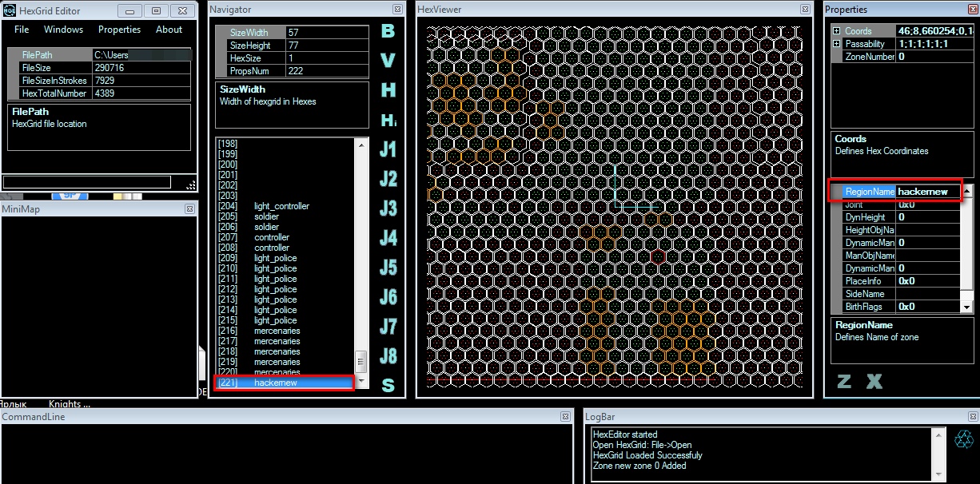
Task: Click the B icon in Navigator
Action: point(388,31)
